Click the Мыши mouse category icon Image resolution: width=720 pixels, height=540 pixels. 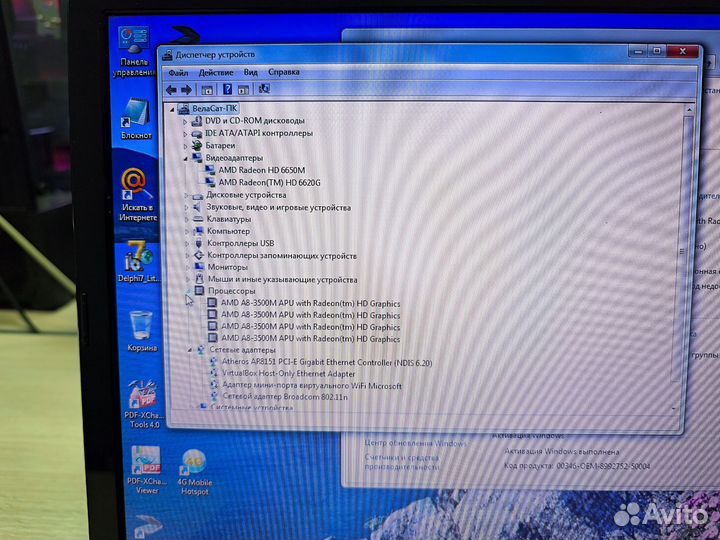click(199, 279)
